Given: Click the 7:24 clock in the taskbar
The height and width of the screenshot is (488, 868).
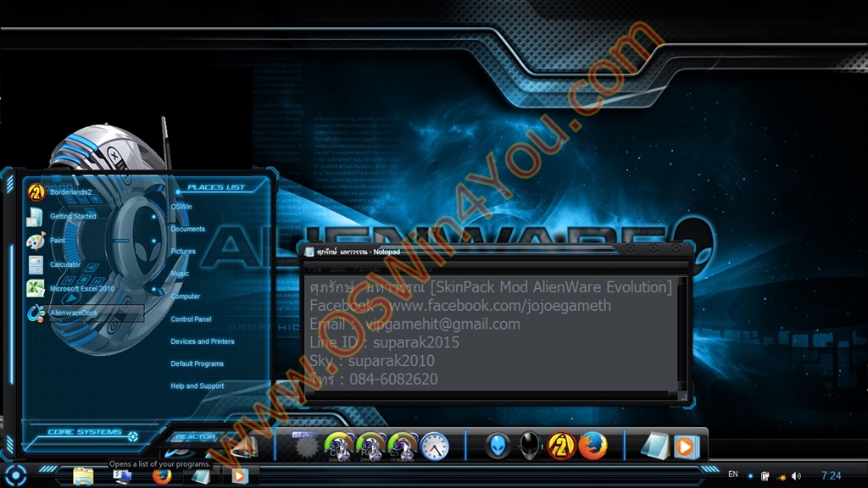Looking at the screenshot, I should click(x=831, y=476).
